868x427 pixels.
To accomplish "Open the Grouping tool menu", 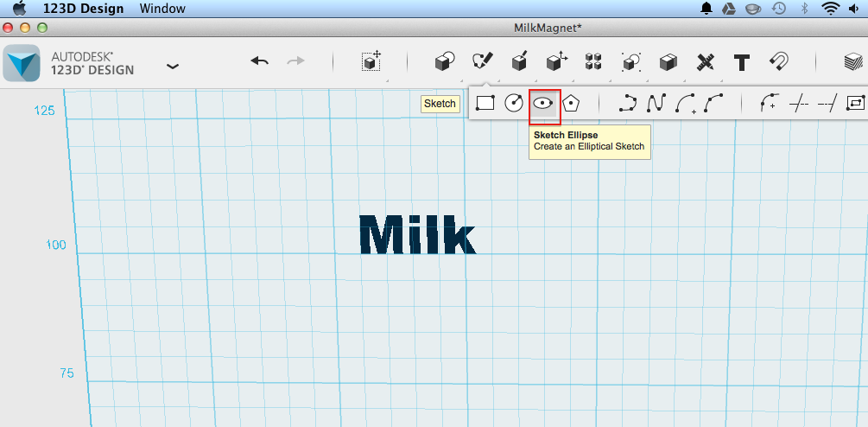I will pos(631,61).
